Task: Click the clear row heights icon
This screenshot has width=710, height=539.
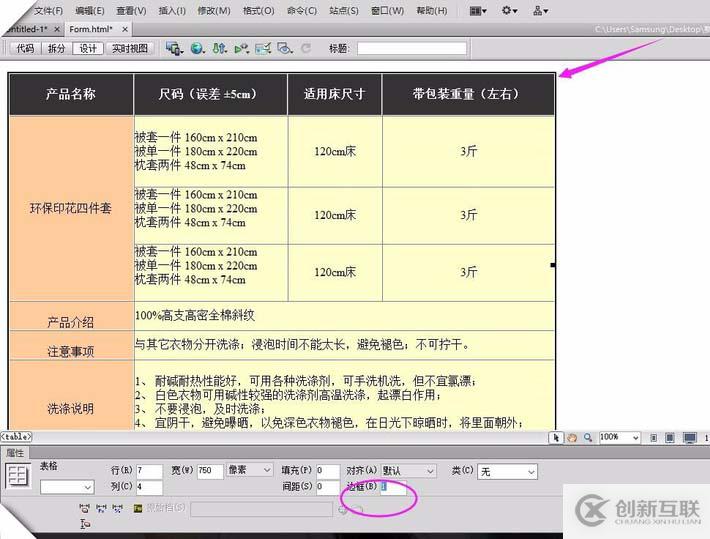Action: coord(85,524)
